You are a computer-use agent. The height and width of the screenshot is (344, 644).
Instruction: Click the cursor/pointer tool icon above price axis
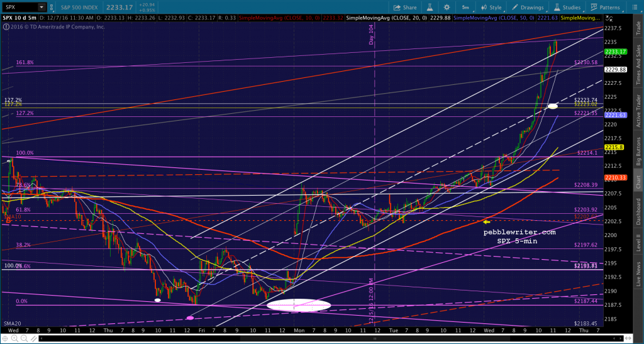(609, 18)
